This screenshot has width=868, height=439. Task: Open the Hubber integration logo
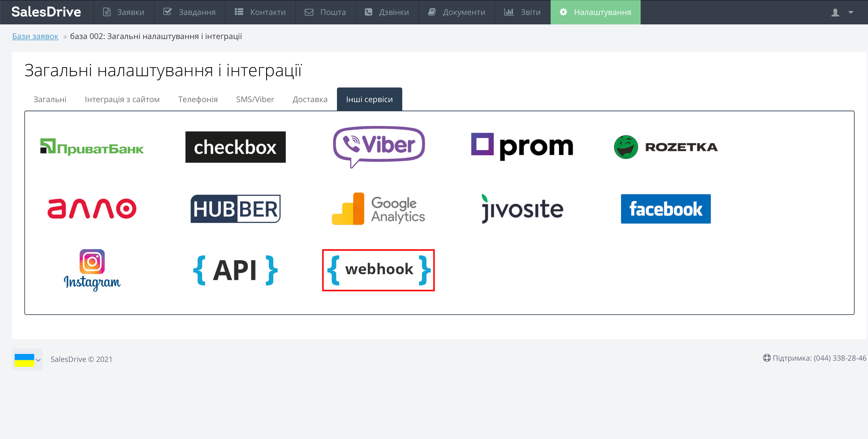click(236, 209)
